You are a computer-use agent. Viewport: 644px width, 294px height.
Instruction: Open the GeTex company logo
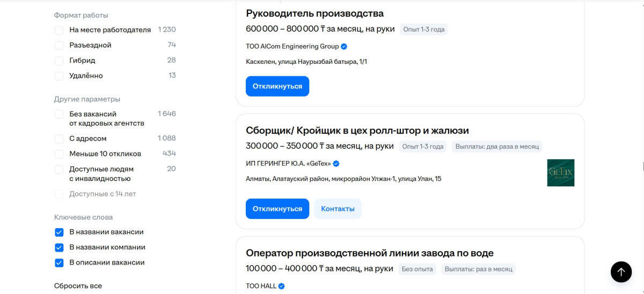pyautogui.click(x=561, y=173)
